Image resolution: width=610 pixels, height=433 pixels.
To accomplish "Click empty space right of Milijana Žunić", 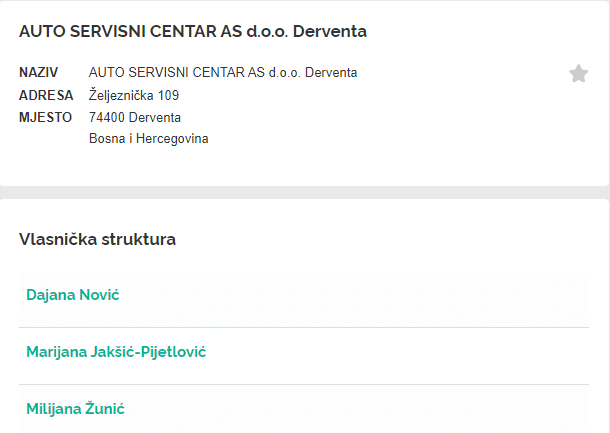I will (x=400, y=408).
